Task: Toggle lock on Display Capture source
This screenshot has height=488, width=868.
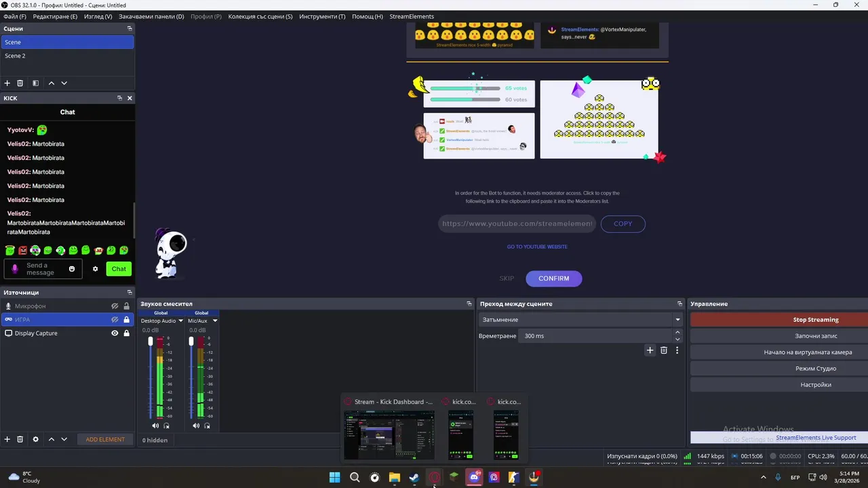Action: (126, 333)
